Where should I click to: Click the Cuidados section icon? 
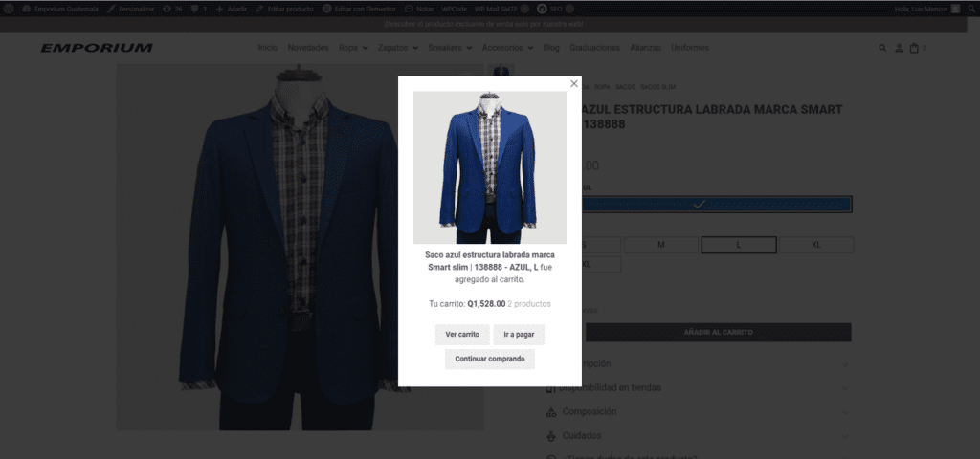tap(551, 435)
